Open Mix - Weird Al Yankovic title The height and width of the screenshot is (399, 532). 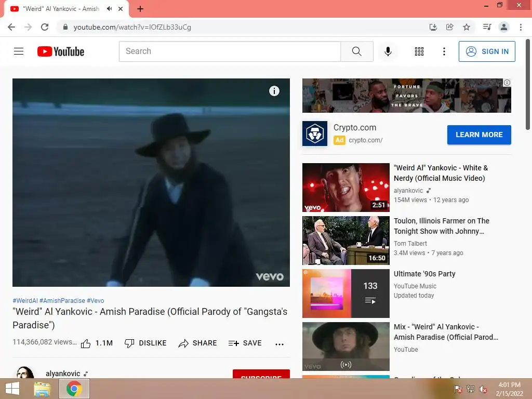(x=446, y=332)
